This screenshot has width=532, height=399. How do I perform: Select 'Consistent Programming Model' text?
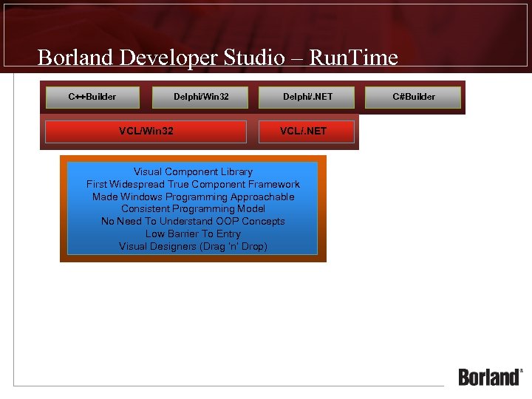click(193, 208)
